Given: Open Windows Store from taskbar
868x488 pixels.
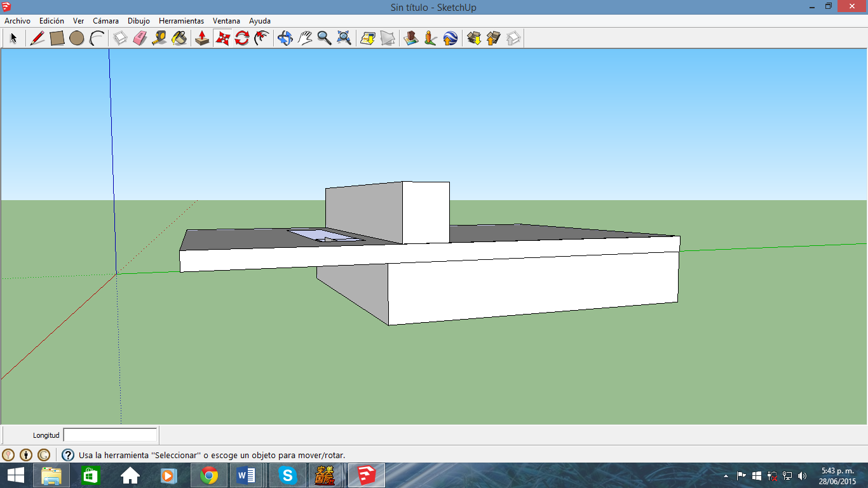Looking at the screenshot, I should (91, 475).
